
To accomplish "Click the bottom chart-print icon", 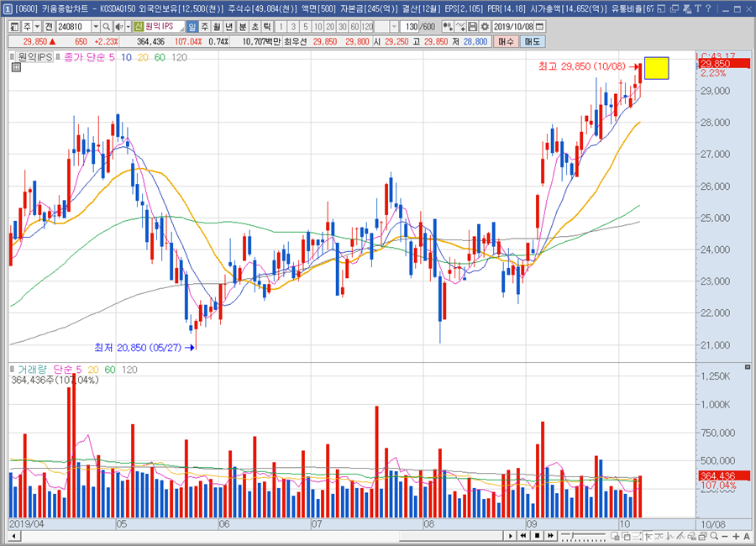I will point(702,536).
